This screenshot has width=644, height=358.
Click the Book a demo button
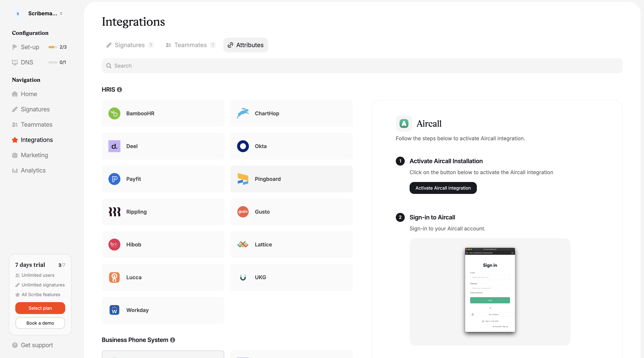tap(40, 323)
